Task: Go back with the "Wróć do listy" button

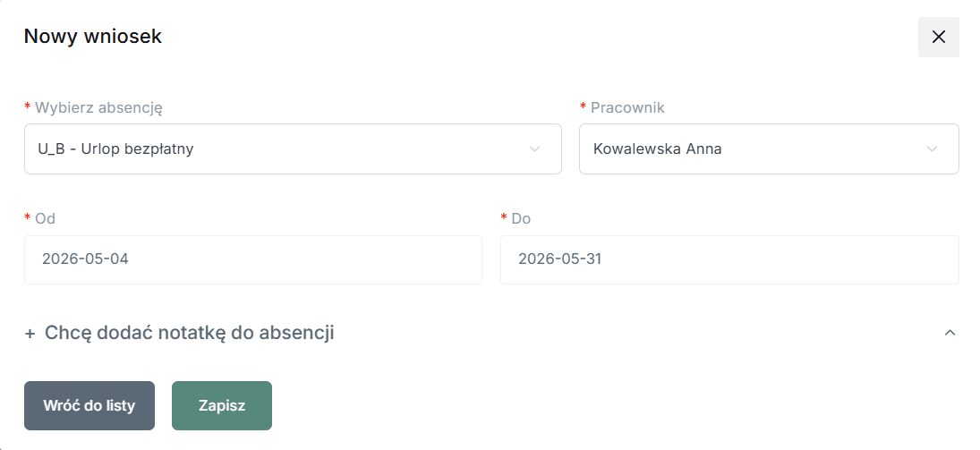Action: tap(89, 405)
